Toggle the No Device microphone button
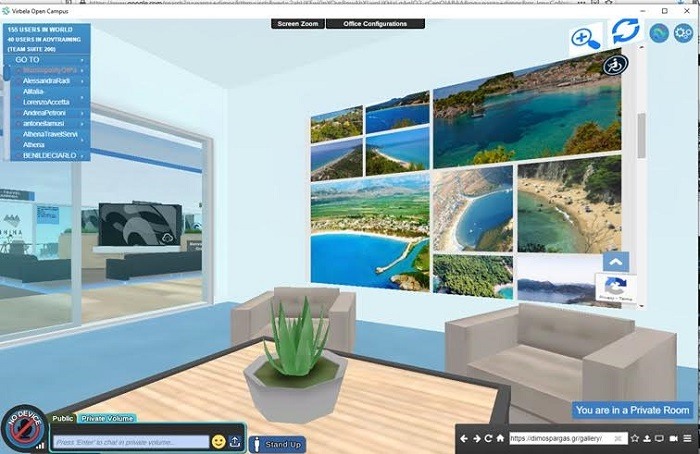This screenshot has height=454, width=700. click(x=23, y=430)
